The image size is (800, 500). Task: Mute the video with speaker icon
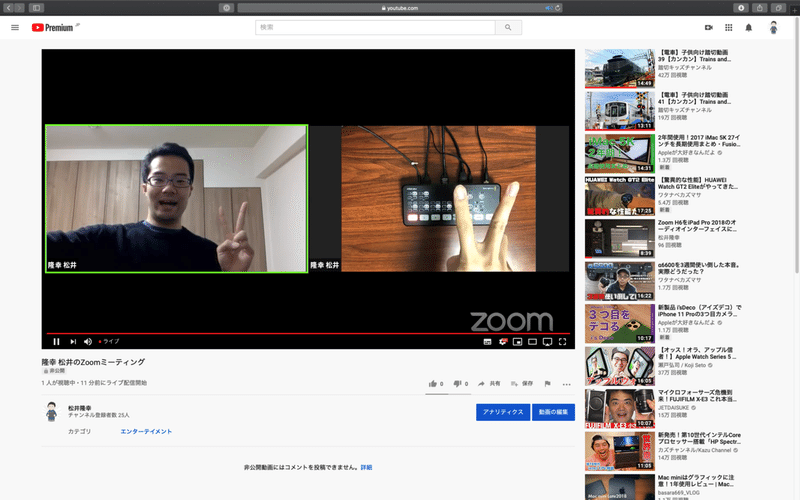coord(88,341)
